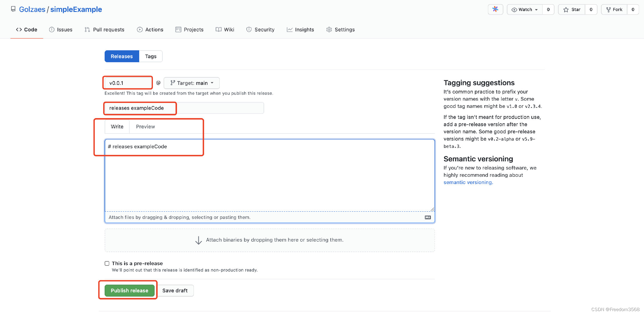644x314 pixels.
Task: Click the Publish release button
Action: coord(129,290)
